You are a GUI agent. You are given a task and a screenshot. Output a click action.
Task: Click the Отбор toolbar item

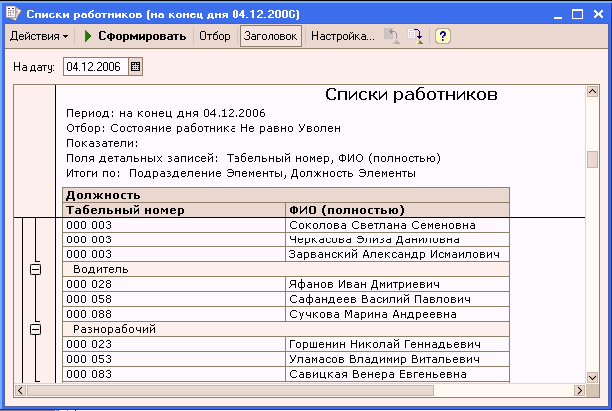click(214, 36)
